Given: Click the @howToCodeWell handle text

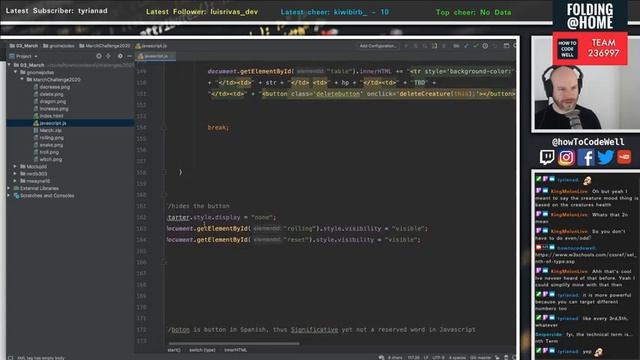Looking at the screenshot, I should 588,142.
